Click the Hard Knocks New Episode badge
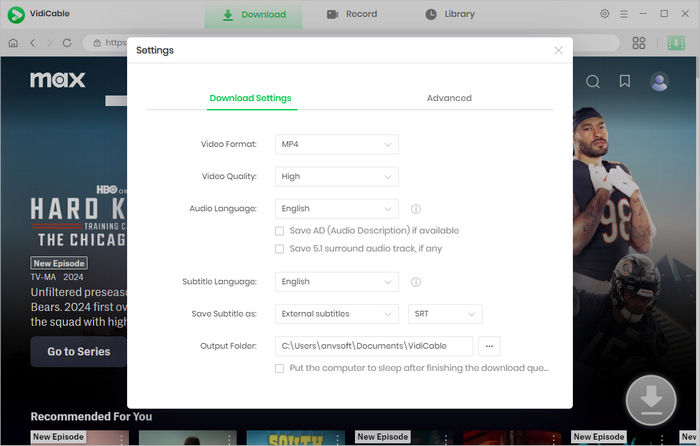The height and width of the screenshot is (446, 700). click(59, 263)
